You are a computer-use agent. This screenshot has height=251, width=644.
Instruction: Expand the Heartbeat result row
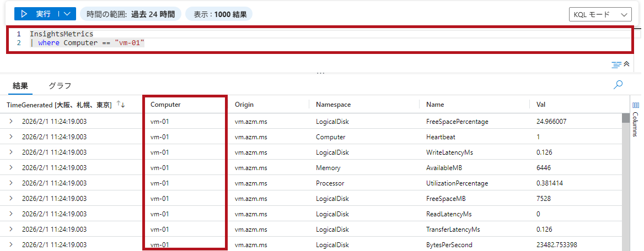click(x=10, y=137)
